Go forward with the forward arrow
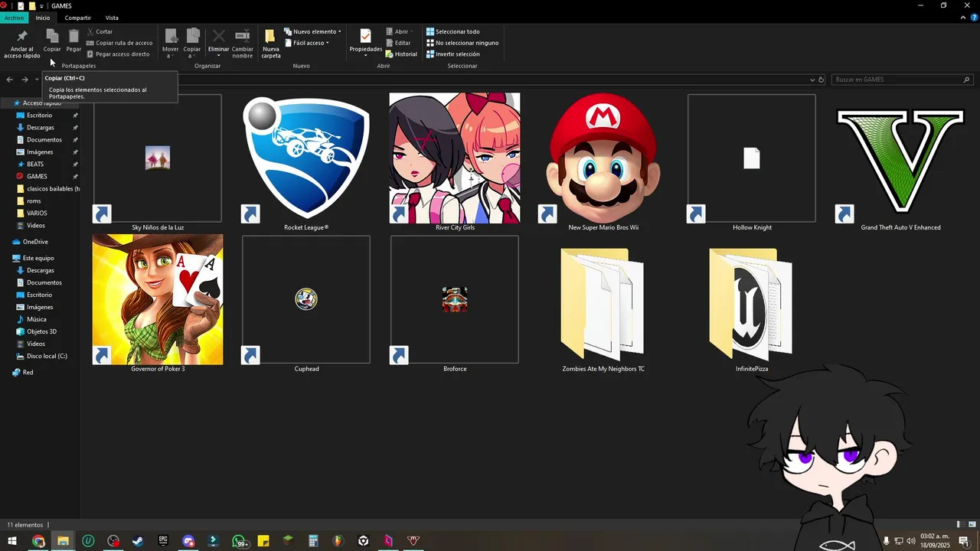This screenshot has height=551, width=980. click(24, 80)
